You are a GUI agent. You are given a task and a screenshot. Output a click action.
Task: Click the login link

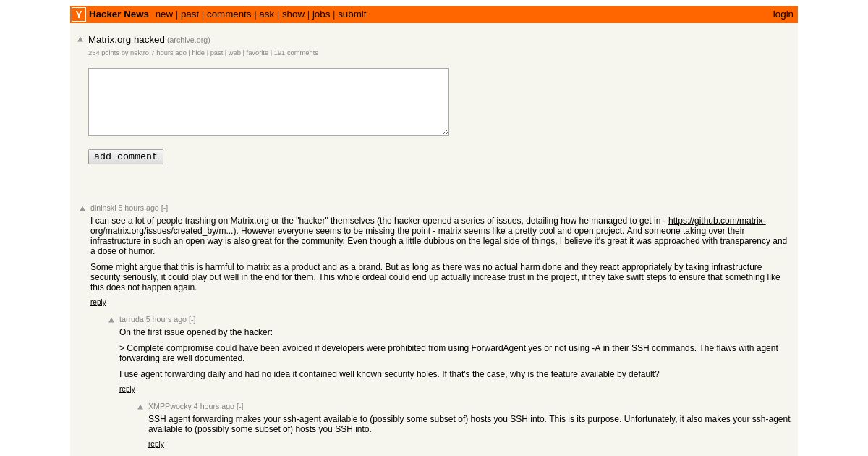coord(783,14)
